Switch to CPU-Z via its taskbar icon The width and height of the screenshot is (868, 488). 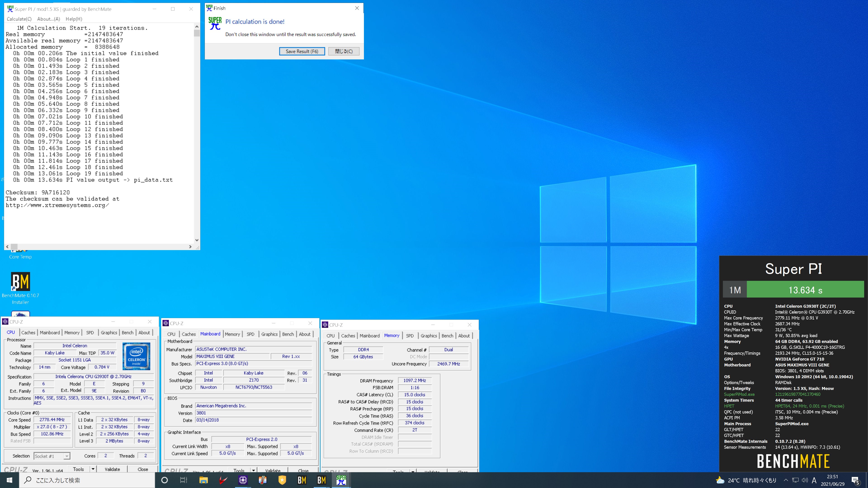tap(243, 480)
